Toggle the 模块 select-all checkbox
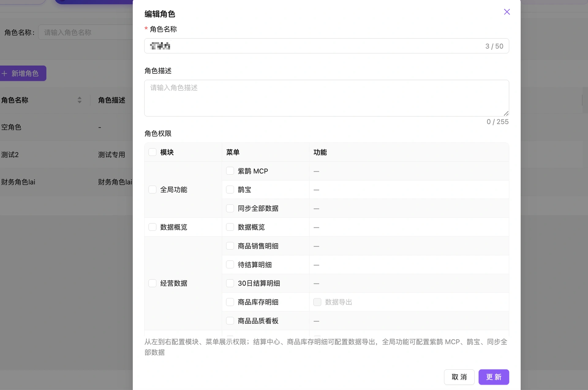588x390 pixels. pyautogui.click(x=153, y=152)
